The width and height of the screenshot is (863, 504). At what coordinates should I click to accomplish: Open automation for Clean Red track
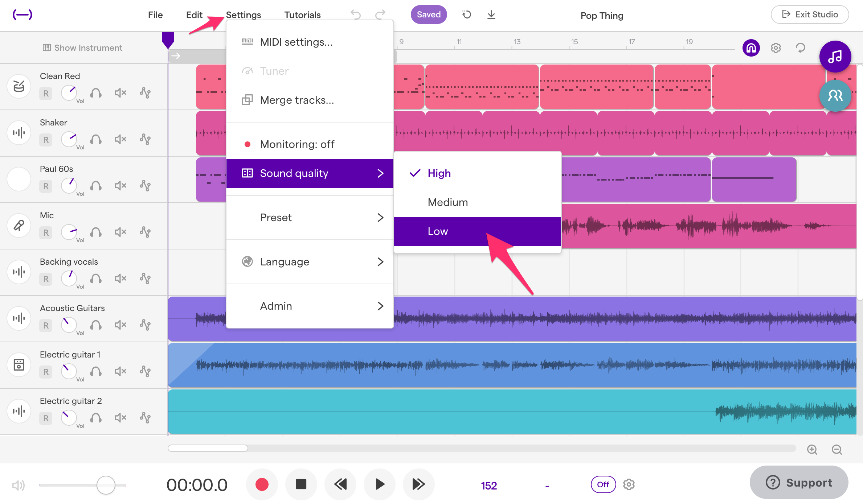145,93
